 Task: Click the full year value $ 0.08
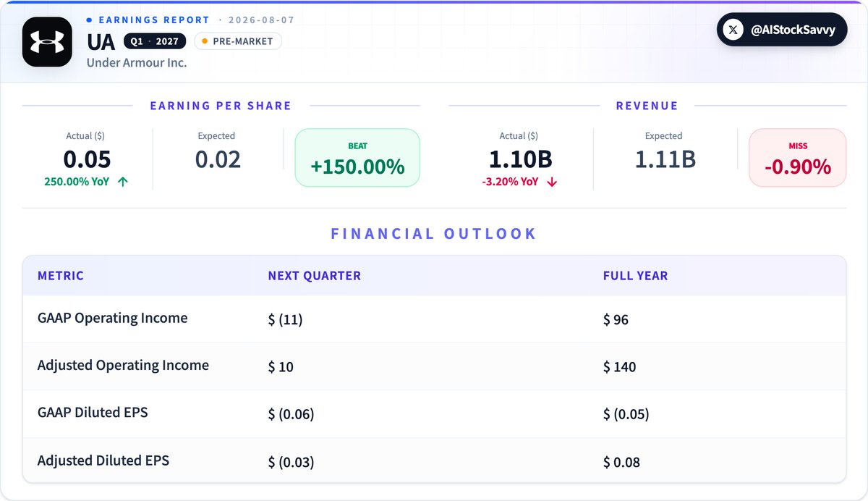621,462
